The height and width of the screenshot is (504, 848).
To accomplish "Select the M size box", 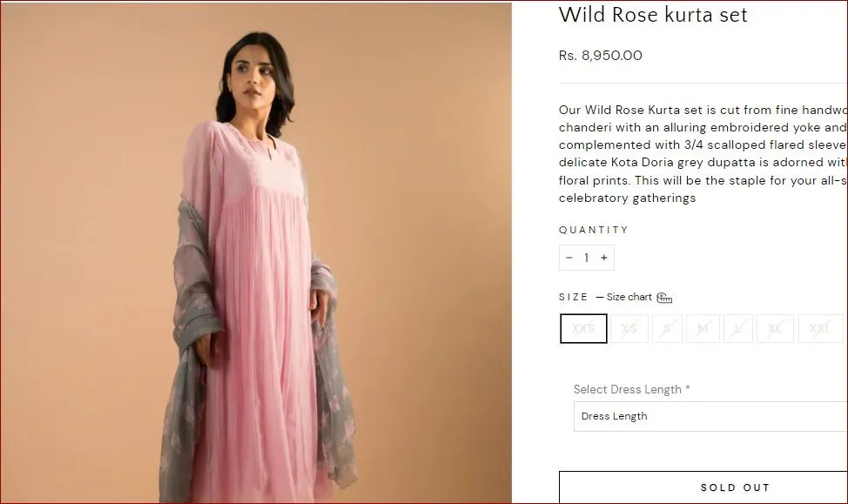I will click(703, 329).
